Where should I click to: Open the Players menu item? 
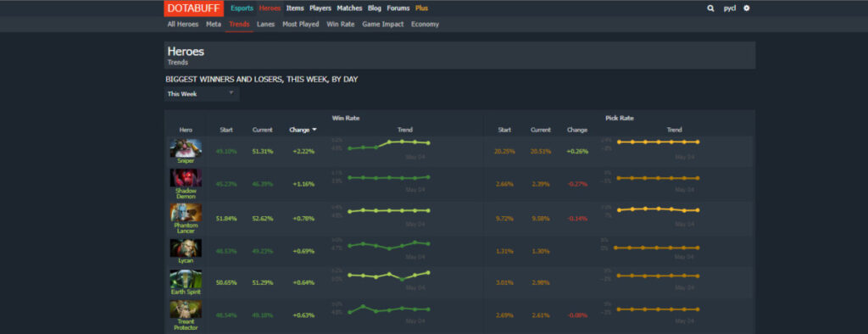[320, 8]
